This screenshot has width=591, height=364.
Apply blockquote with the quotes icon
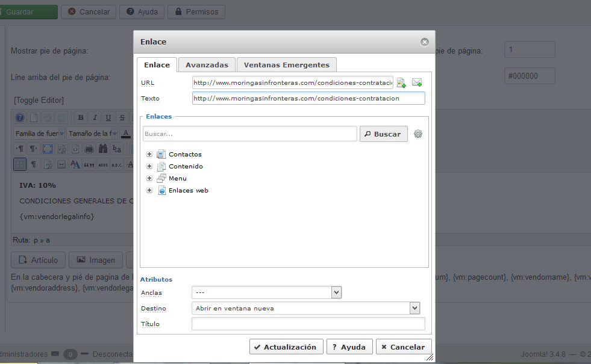[x=89, y=164]
